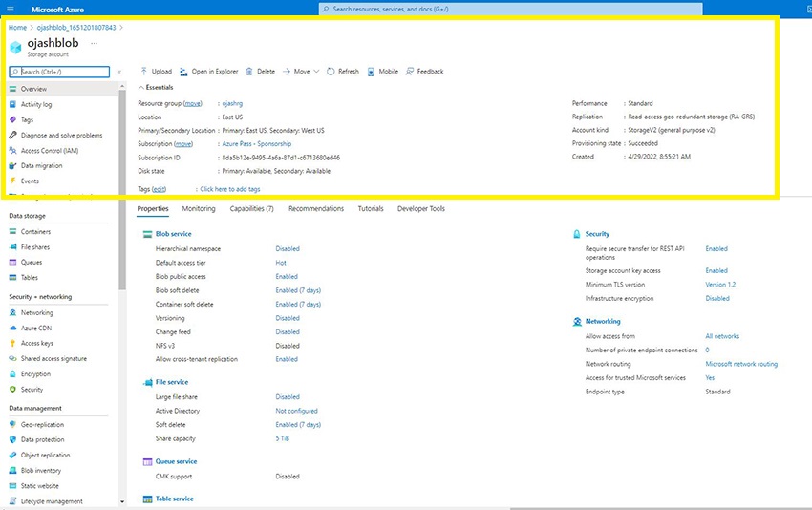This screenshot has width=812, height=510.
Task: Switch to the Monitoring tab
Action: 199,208
